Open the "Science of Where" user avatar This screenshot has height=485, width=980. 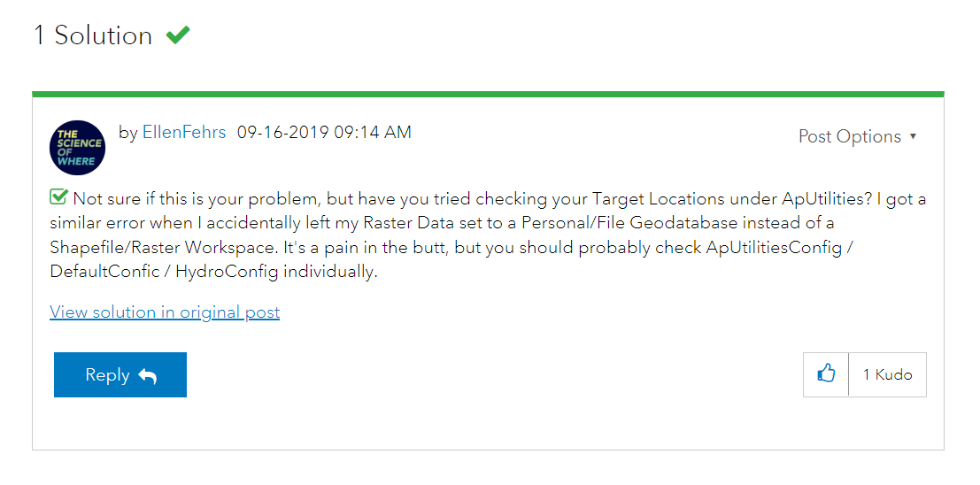[x=77, y=148]
